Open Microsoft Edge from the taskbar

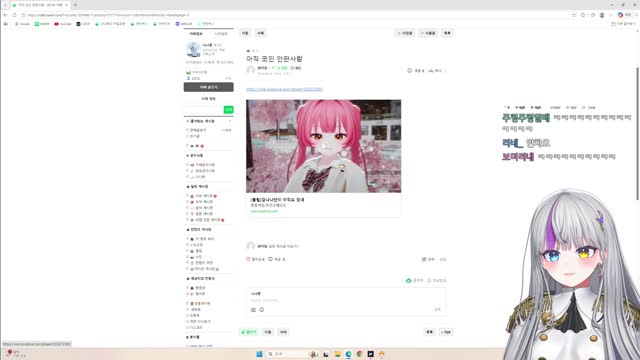(349, 354)
